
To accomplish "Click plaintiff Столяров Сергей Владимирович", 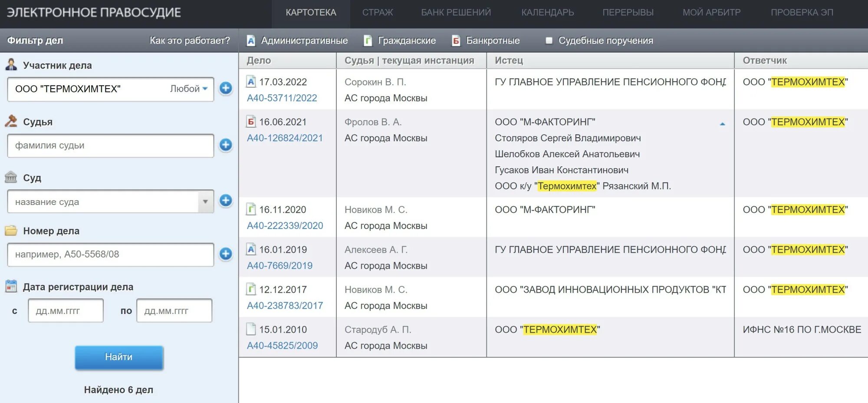I will [568, 138].
